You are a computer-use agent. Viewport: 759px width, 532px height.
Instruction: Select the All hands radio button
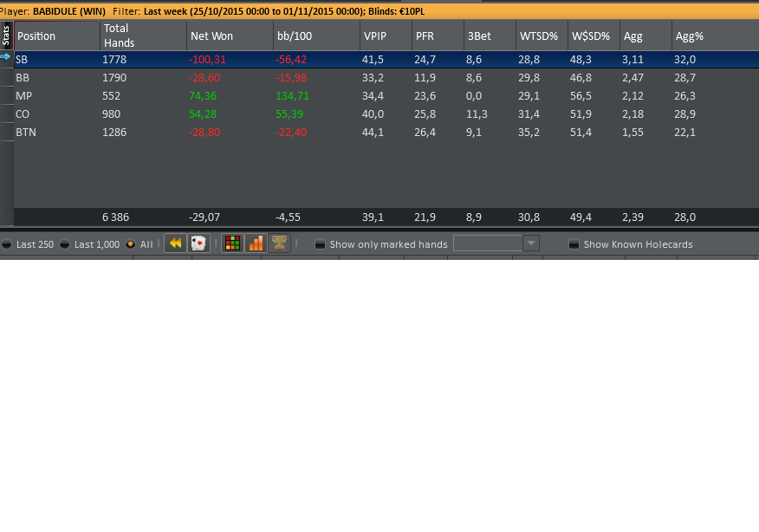(x=130, y=244)
